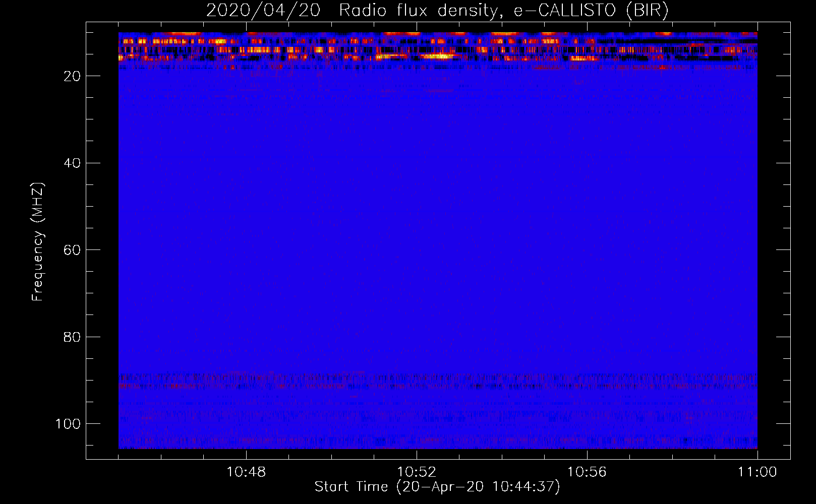This screenshot has height=504, width=816.
Task: Click the 'Start Time' axis label
Action: click(437, 487)
